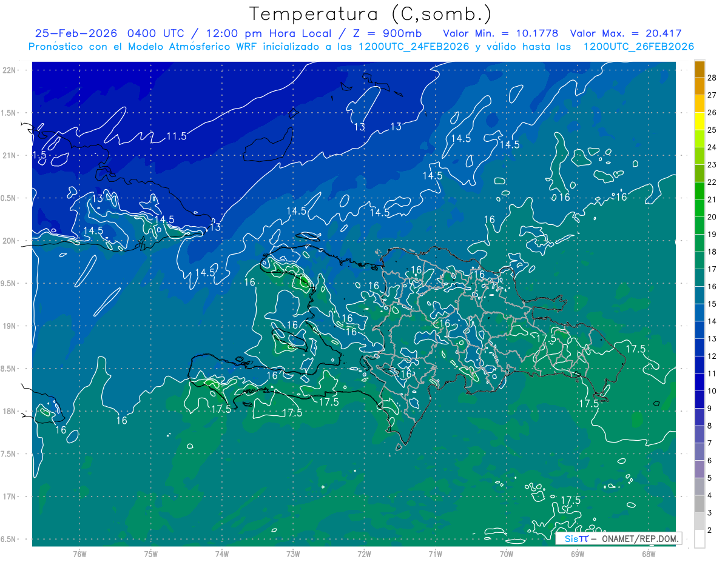The height and width of the screenshot is (562, 728).
Task: Click the '20N' latitude axis label
Action: (x=9, y=241)
